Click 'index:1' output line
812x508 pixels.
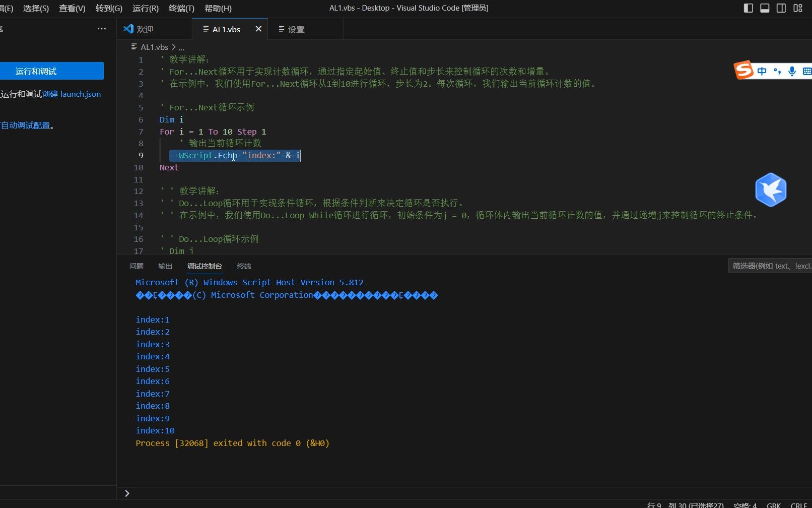point(153,320)
